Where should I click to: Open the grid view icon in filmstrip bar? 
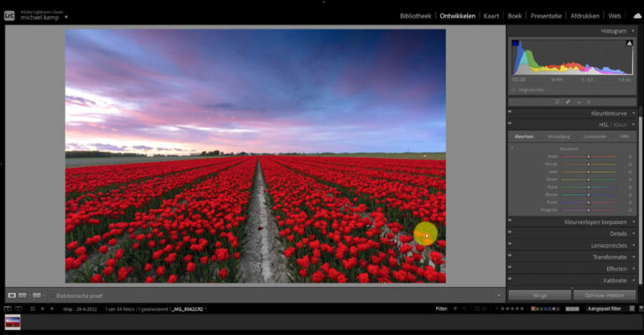[33, 309]
